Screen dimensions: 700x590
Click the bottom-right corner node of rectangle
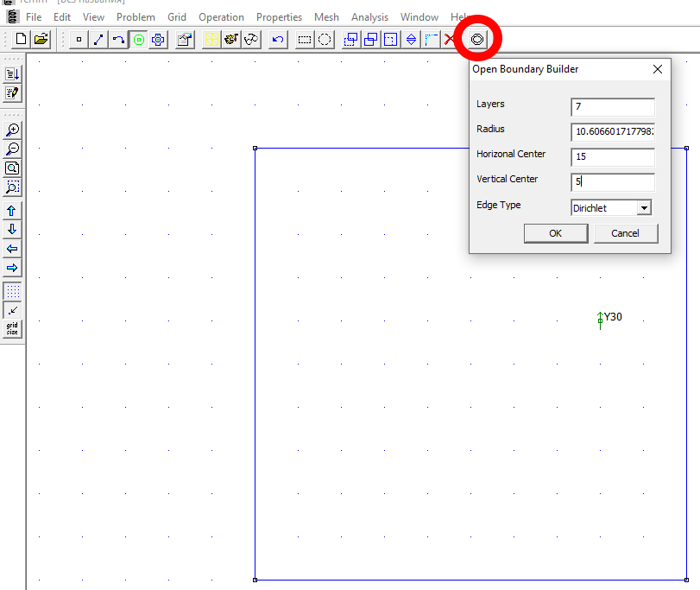pos(686,580)
